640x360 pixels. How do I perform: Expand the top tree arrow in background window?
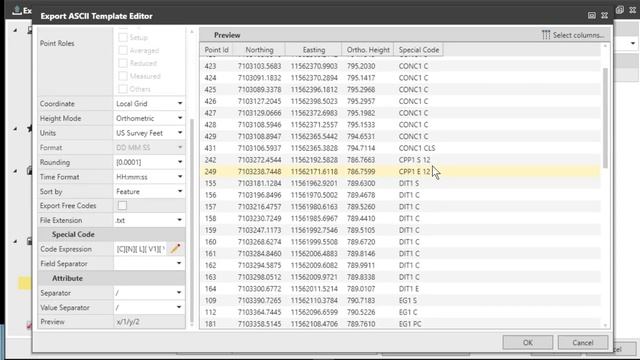click(15, 30)
